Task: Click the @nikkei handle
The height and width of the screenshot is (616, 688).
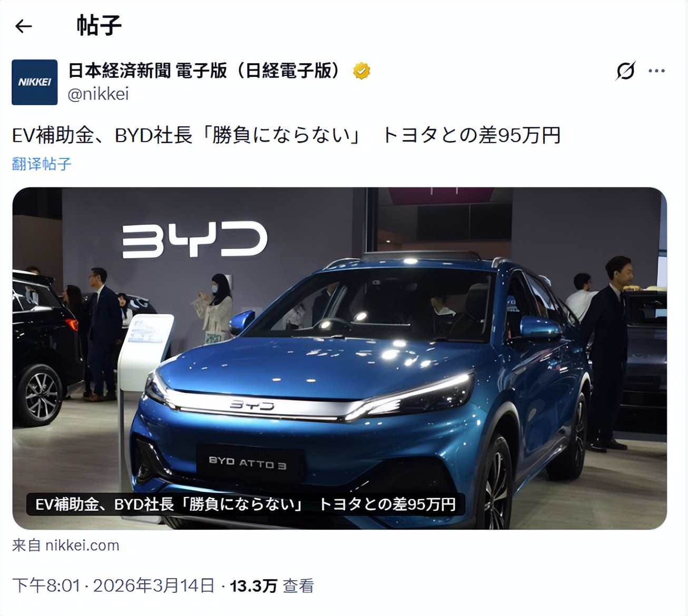Action: [x=99, y=94]
